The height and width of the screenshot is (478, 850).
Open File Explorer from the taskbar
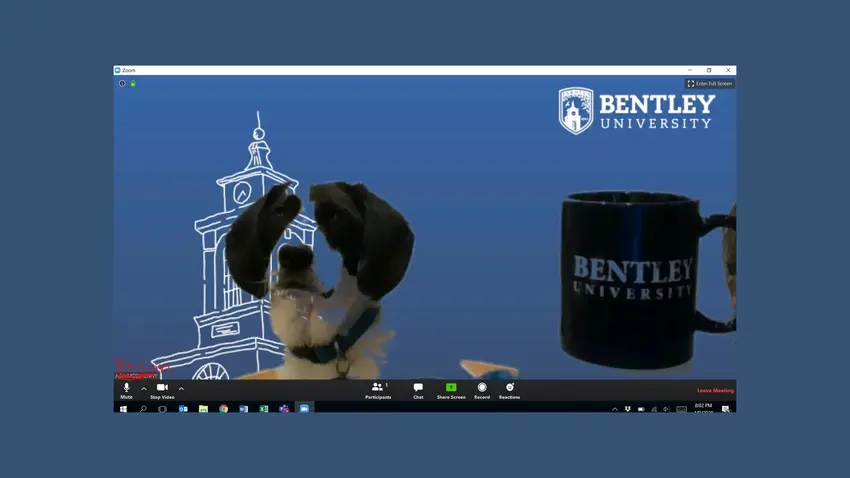(x=203, y=409)
